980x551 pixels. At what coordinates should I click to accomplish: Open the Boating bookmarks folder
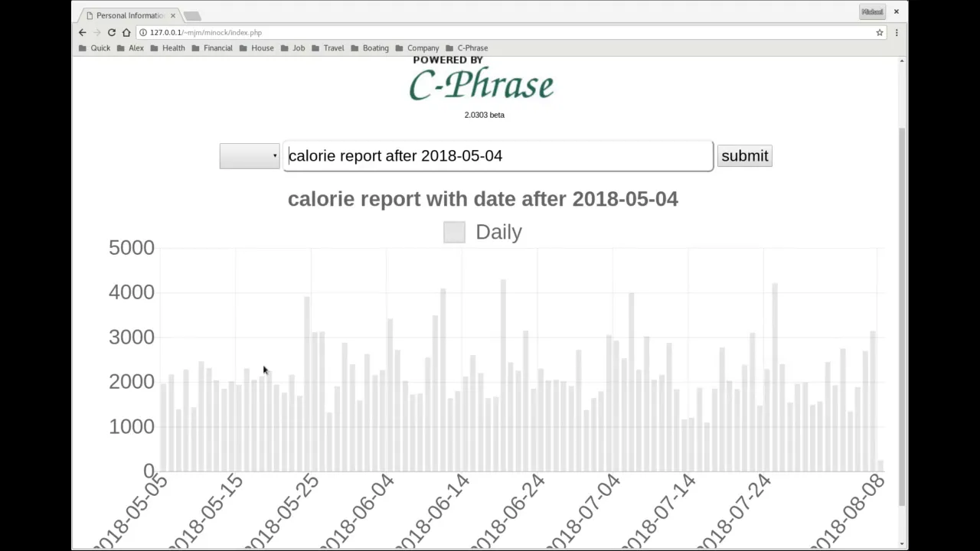pyautogui.click(x=370, y=47)
